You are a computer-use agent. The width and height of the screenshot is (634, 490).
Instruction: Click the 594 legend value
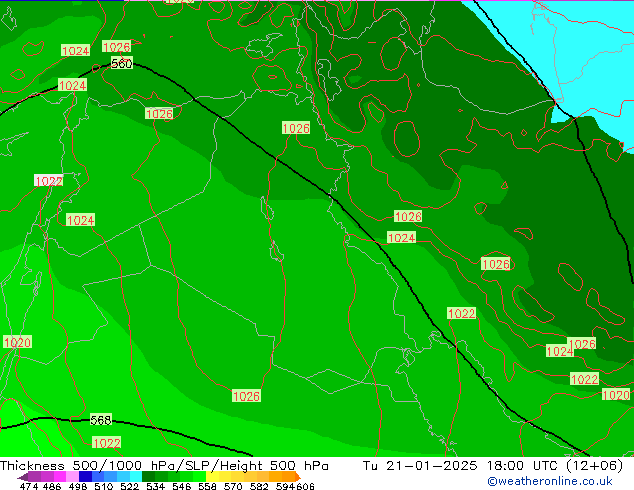(x=285, y=486)
